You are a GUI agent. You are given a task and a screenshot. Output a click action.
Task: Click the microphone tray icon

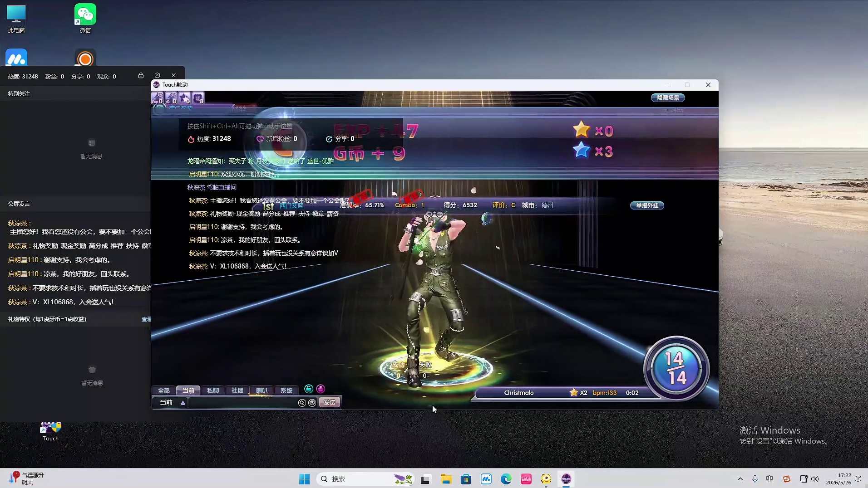tap(755, 479)
